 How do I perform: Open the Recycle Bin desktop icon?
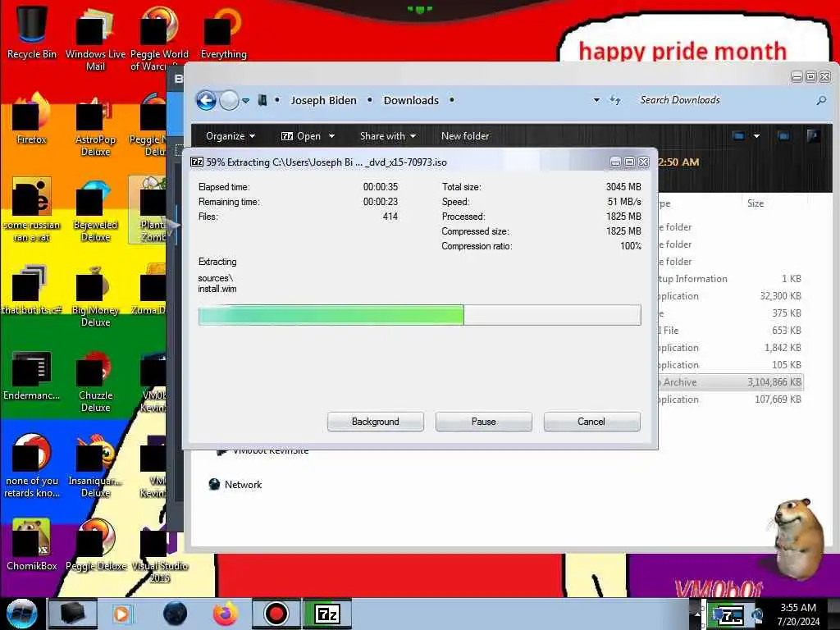32,32
